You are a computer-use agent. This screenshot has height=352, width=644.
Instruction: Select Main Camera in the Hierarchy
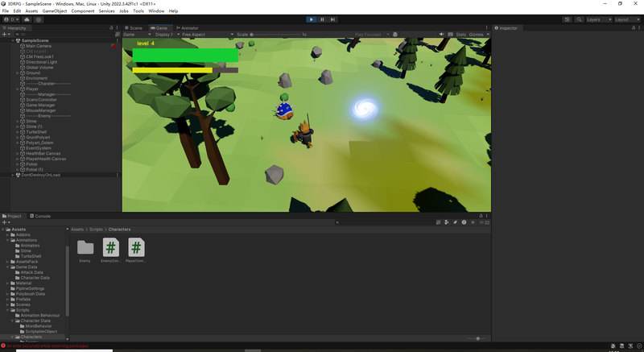(39, 46)
